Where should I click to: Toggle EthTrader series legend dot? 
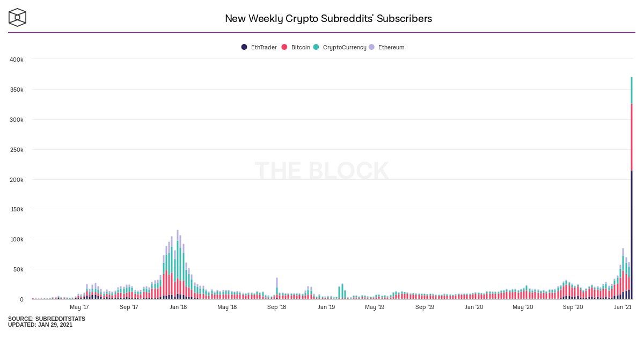tap(244, 47)
